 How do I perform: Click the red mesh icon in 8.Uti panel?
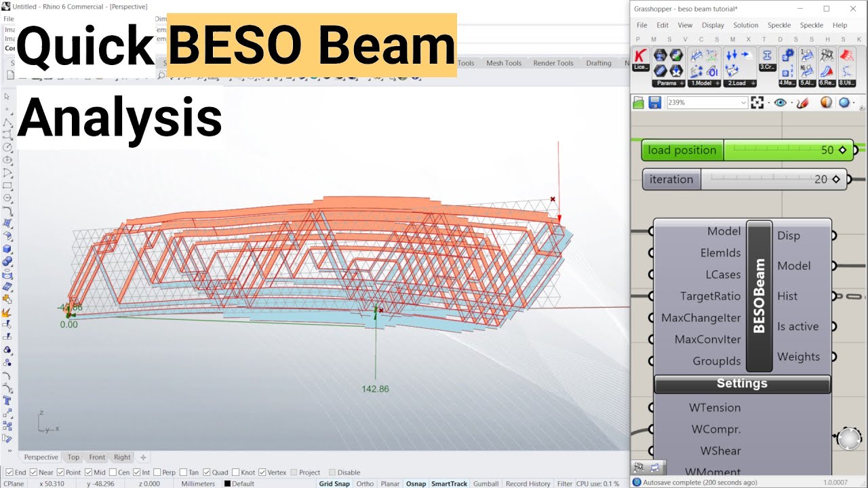pos(846,55)
